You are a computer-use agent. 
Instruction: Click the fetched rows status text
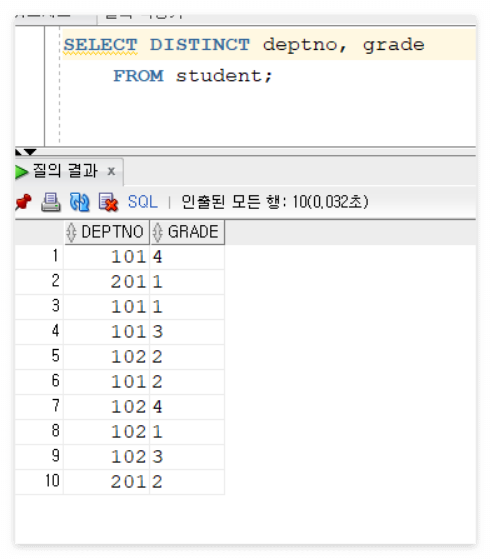[275, 202]
